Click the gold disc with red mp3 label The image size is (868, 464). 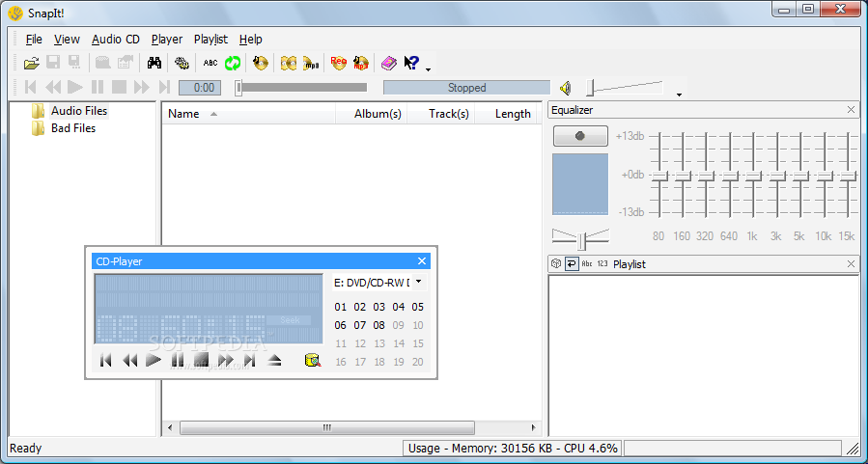pos(361,63)
